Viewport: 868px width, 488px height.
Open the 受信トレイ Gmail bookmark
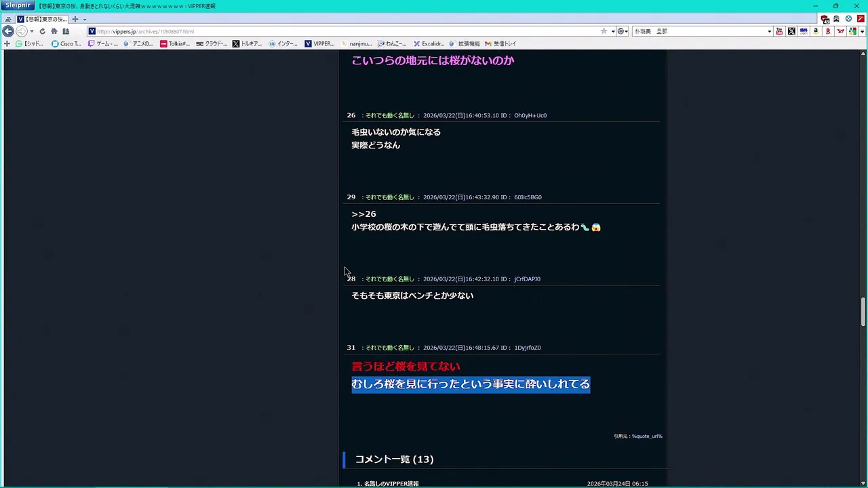[x=500, y=43]
